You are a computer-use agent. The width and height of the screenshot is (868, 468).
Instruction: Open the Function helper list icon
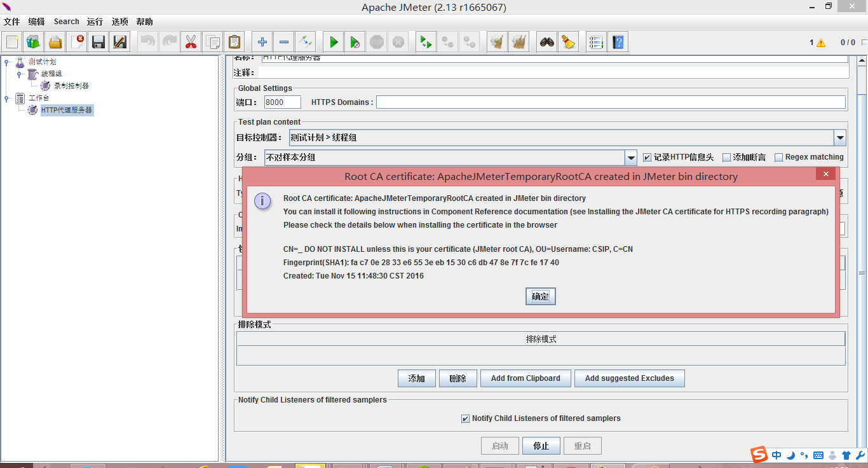click(596, 43)
